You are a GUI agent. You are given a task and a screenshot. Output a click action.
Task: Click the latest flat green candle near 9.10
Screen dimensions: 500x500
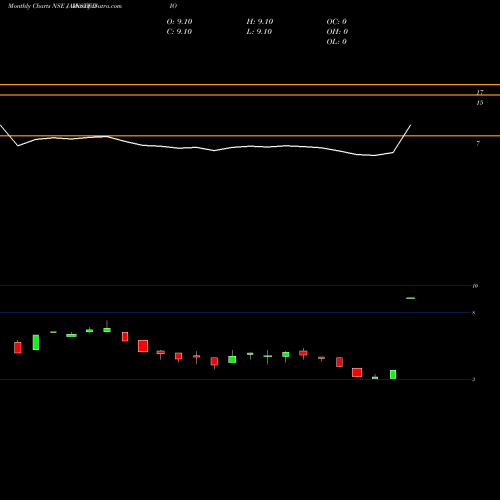pos(411,298)
